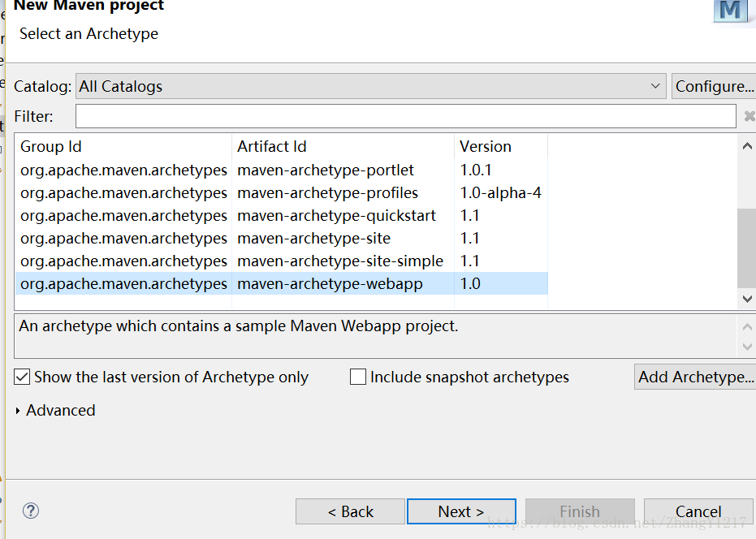Select the maven-archetype-site row
Screen dimensions: 756x539
tap(282, 238)
